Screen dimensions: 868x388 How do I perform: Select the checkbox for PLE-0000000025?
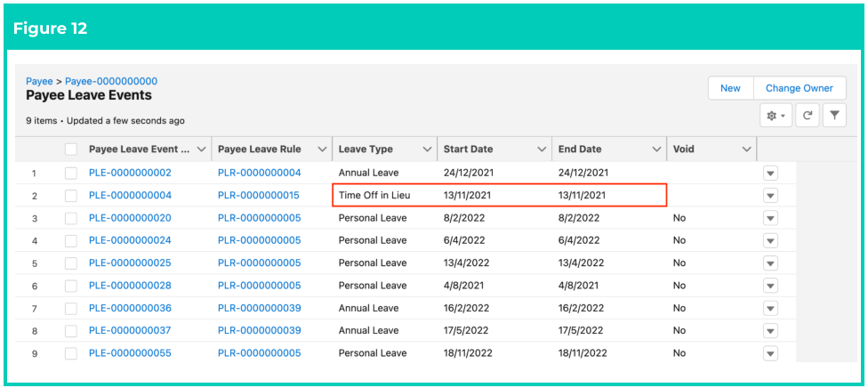pos(71,263)
